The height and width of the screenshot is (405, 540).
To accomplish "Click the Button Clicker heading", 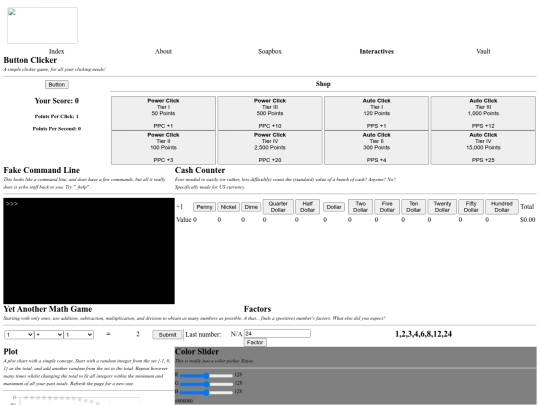I will [30, 60].
